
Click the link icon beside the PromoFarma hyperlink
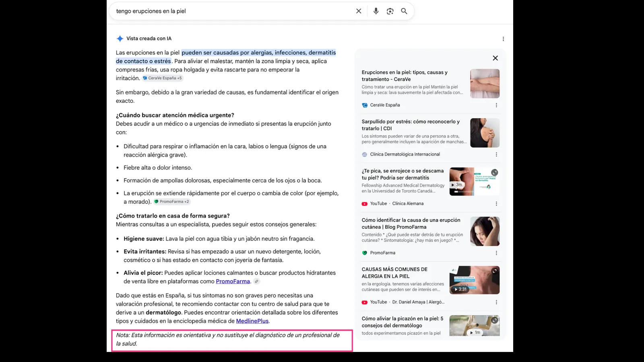256,281
